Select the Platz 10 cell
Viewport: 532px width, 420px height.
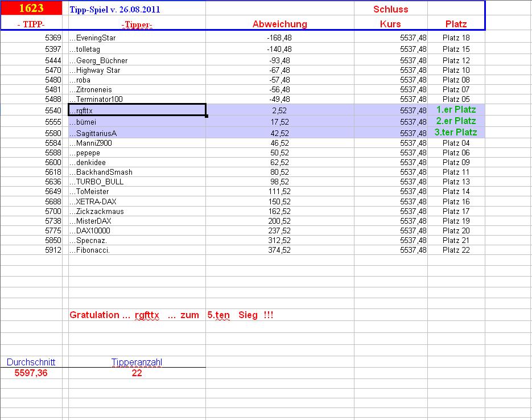tap(456, 70)
